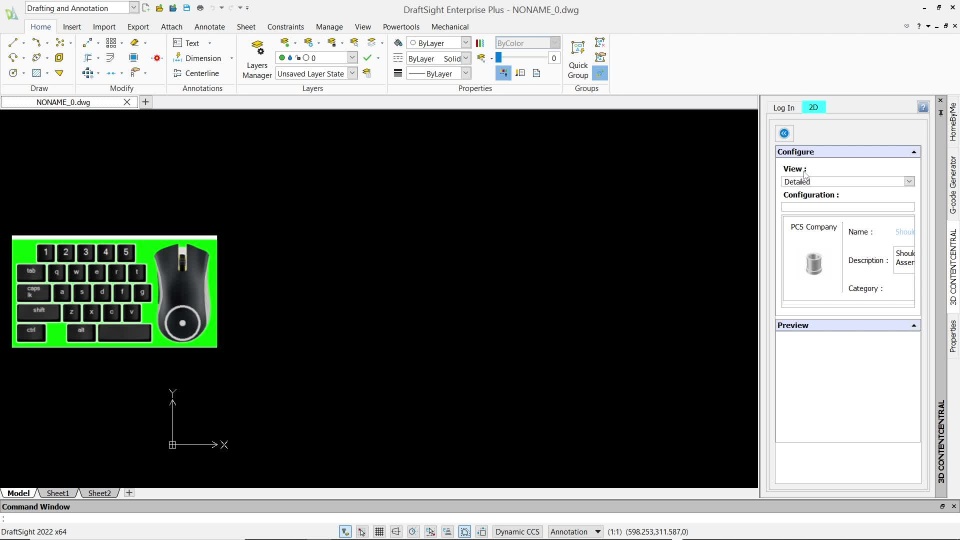
Task: Open the Insert ribbon tab
Action: pyautogui.click(x=71, y=27)
